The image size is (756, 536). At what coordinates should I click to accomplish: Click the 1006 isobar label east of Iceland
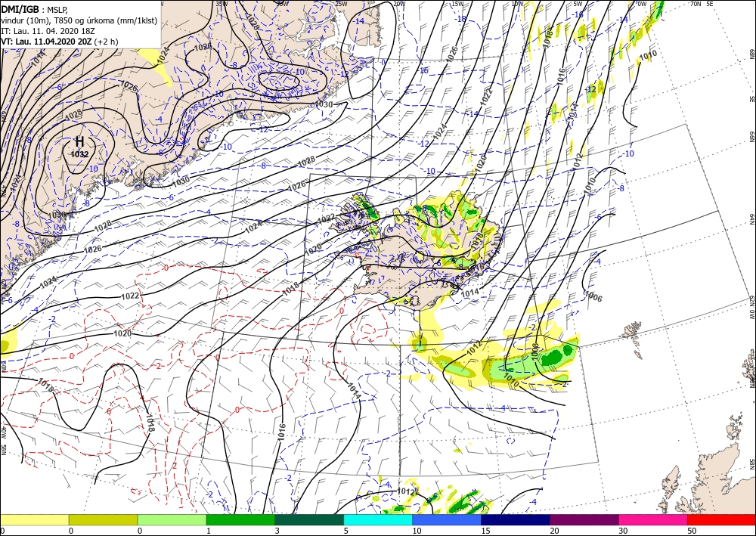pyautogui.click(x=593, y=296)
